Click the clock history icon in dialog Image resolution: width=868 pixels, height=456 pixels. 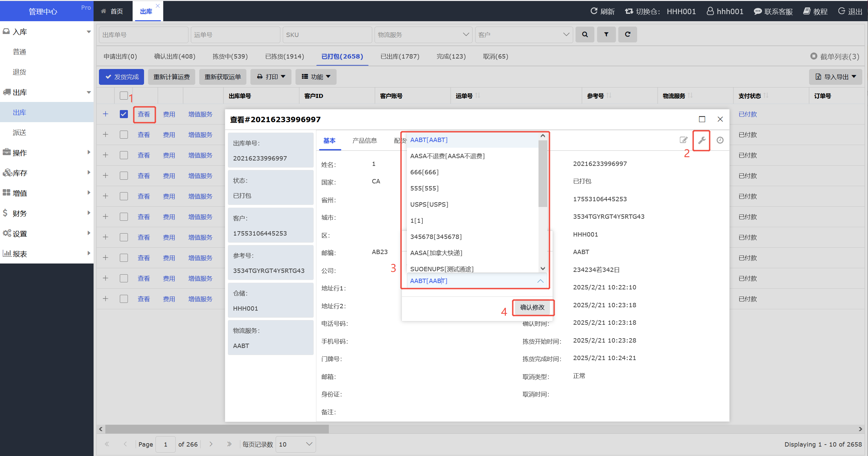coord(720,140)
